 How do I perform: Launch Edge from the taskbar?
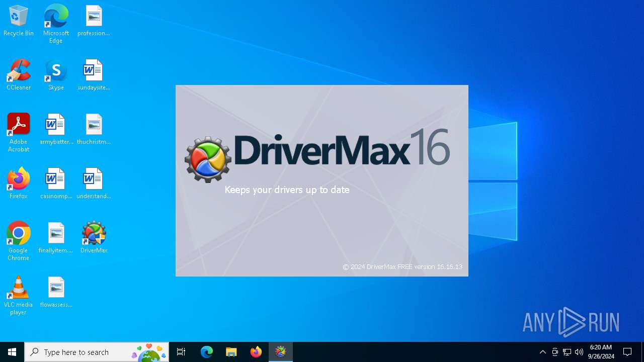point(207,352)
